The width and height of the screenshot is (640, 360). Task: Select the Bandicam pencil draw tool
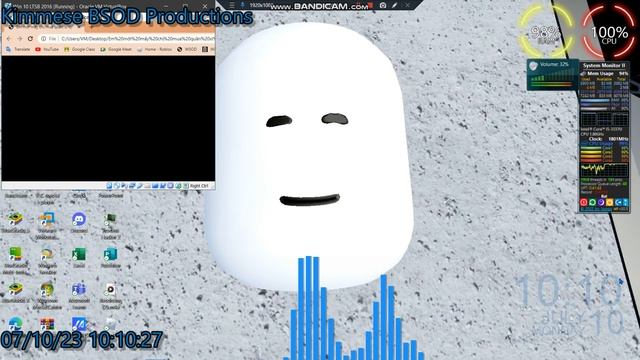(x=395, y=5)
